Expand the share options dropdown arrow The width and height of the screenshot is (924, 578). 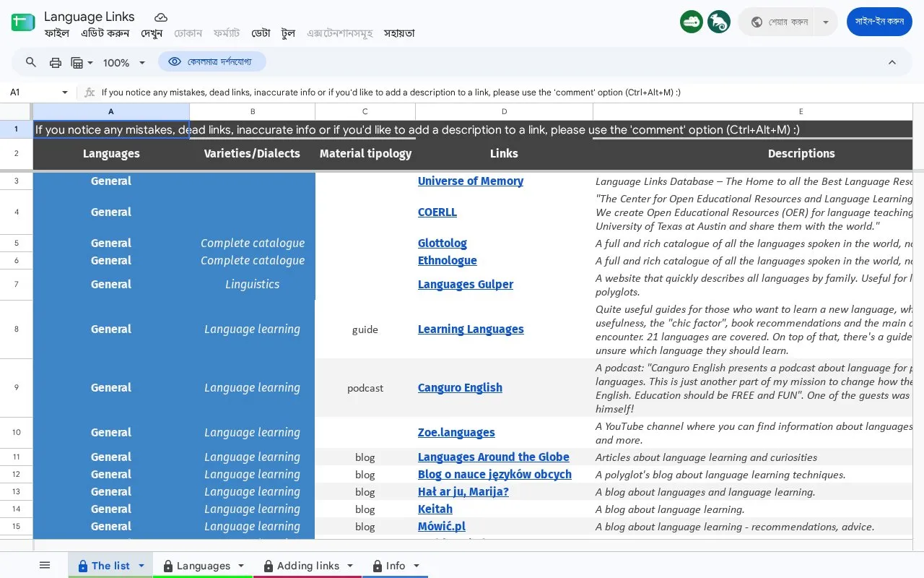tap(826, 22)
